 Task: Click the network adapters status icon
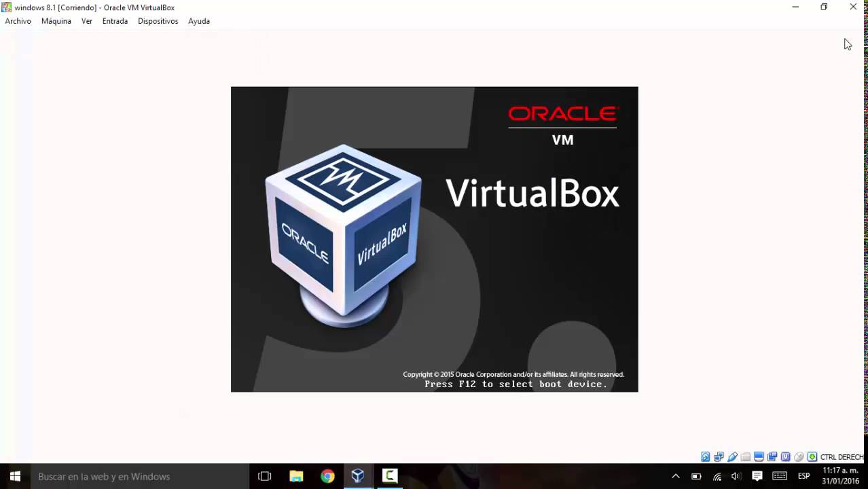tap(719, 457)
